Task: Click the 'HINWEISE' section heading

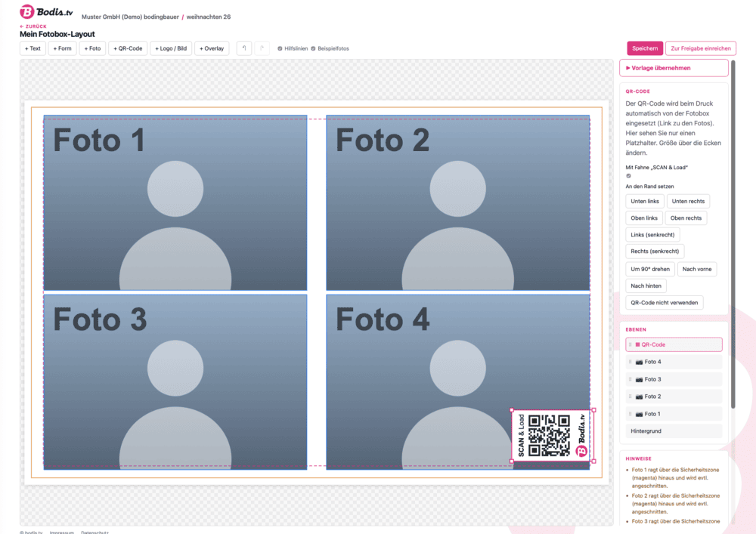Action: pos(638,459)
